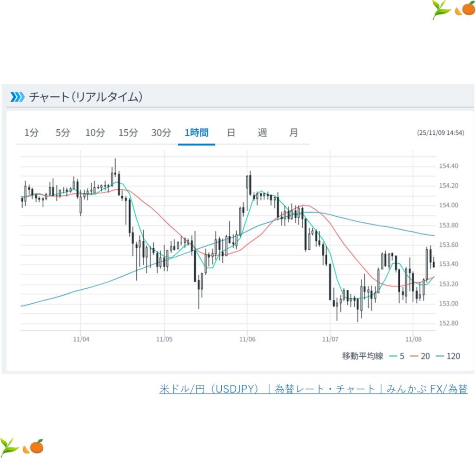476x458 pixels.
Task: Switch to the 30分 chart tab
Action: 161,133
